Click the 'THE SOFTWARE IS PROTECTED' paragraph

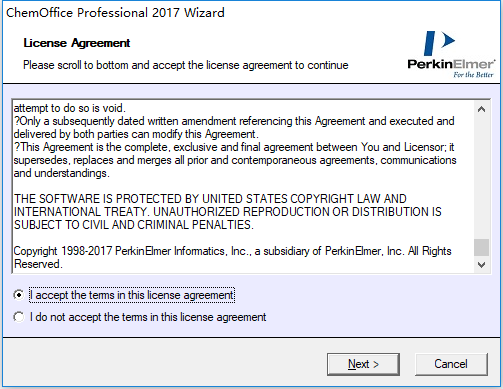click(228, 212)
